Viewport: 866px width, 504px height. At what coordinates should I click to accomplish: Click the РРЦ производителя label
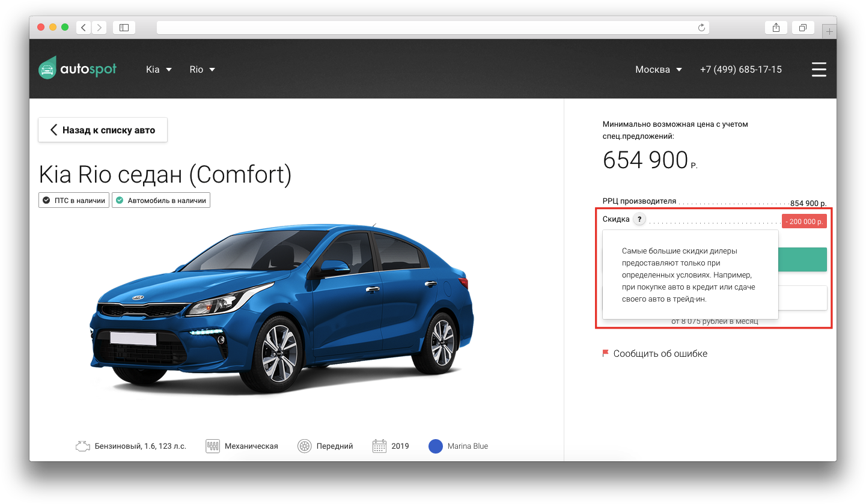[x=639, y=201]
